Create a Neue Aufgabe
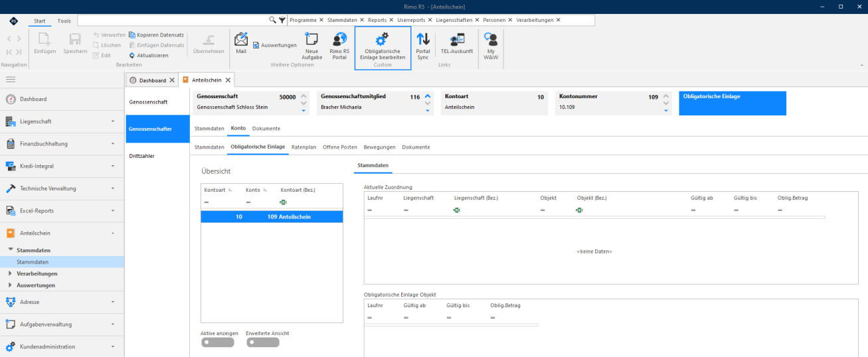Image resolution: width=868 pixels, height=357 pixels. [x=312, y=46]
